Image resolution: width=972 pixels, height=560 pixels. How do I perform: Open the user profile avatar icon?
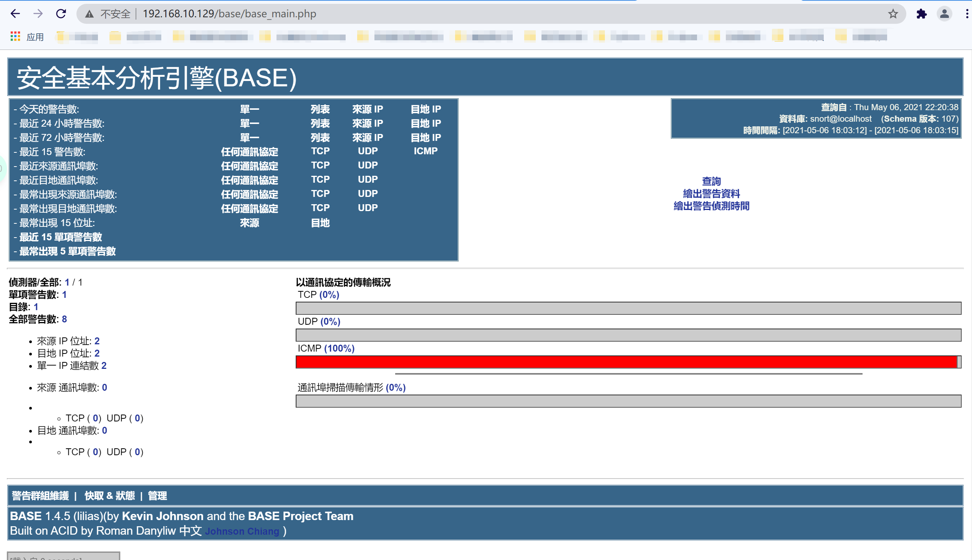pos(944,14)
